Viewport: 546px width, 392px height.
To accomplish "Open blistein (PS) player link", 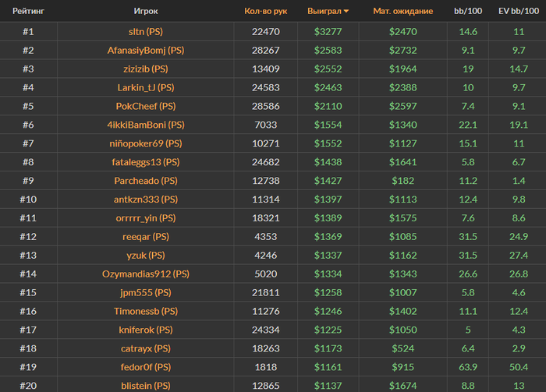I will coord(146,386).
